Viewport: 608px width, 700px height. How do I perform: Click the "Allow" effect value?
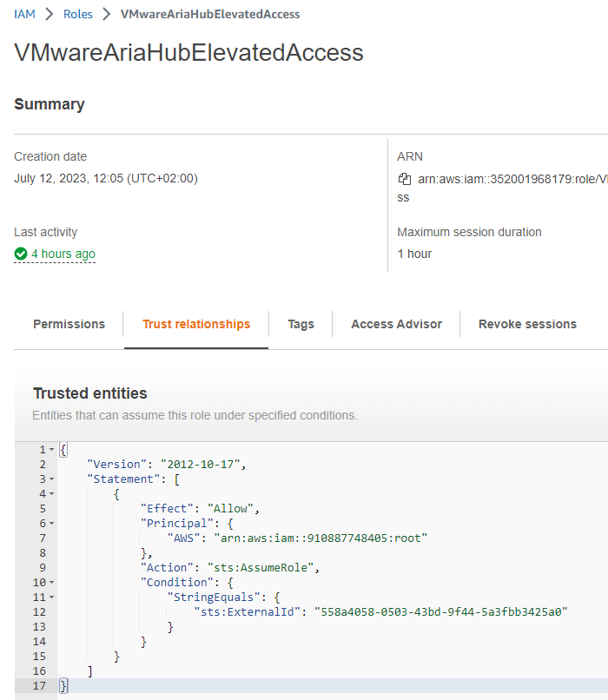(x=230, y=508)
